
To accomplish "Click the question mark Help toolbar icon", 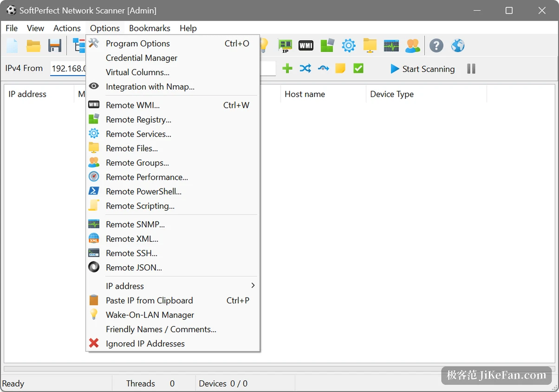I will coord(436,45).
